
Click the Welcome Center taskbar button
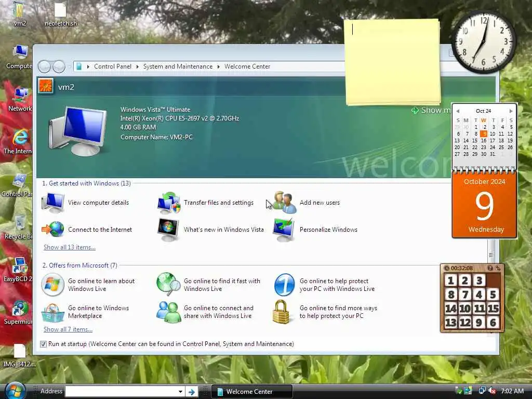tap(252, 392)
